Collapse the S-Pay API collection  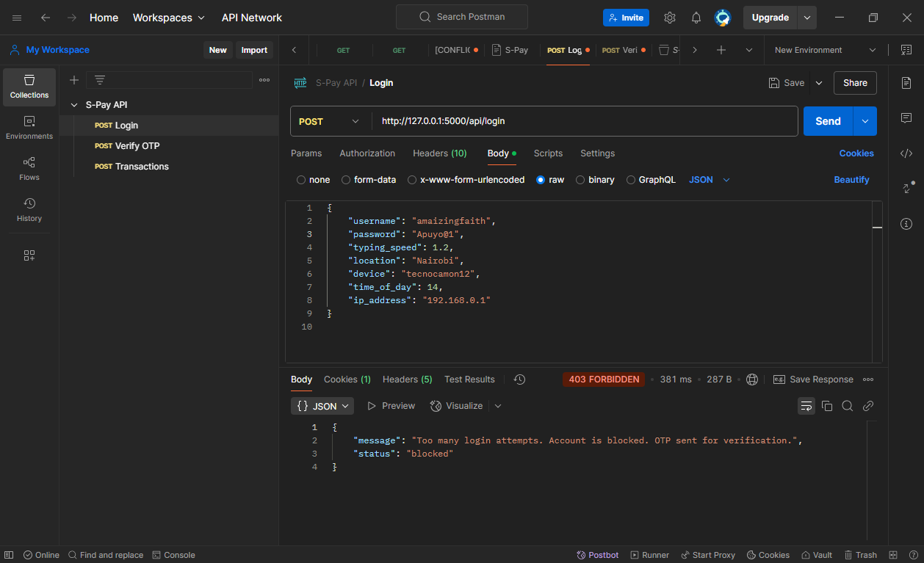74,105
